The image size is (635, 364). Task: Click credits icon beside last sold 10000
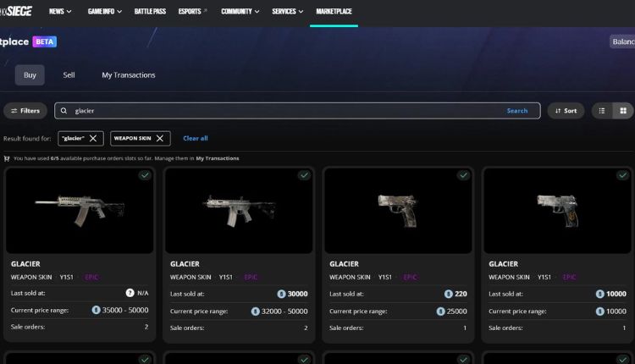tap(599, 294)
